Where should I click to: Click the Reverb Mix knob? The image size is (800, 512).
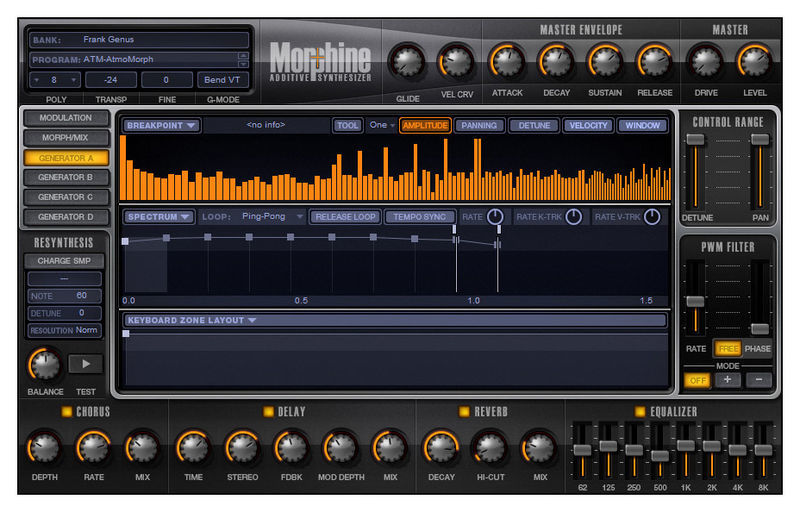(x=539, y=448)
